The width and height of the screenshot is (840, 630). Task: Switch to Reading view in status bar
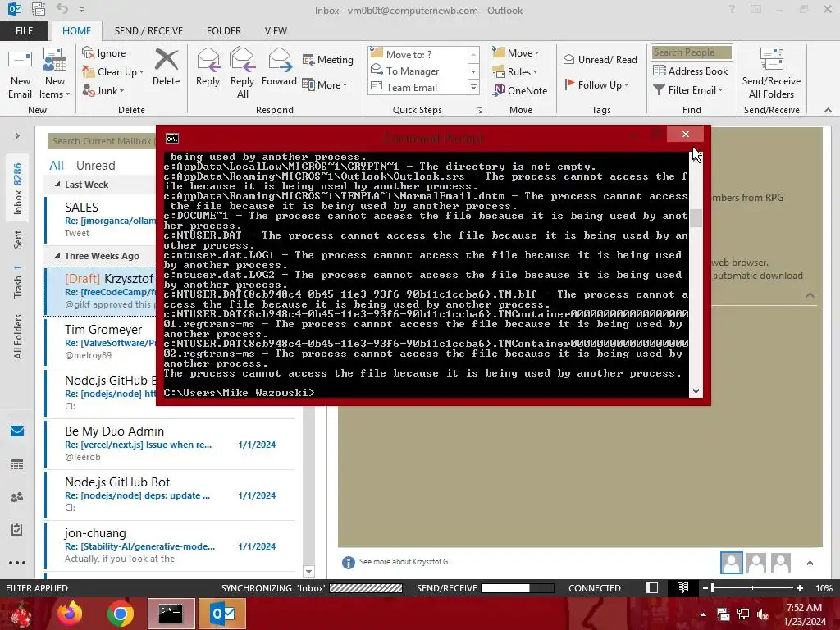(x=682, y=587)
